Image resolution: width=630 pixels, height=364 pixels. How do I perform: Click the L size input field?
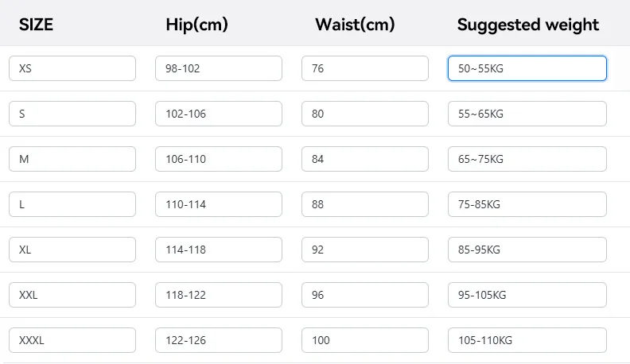[x=72, y=204]
